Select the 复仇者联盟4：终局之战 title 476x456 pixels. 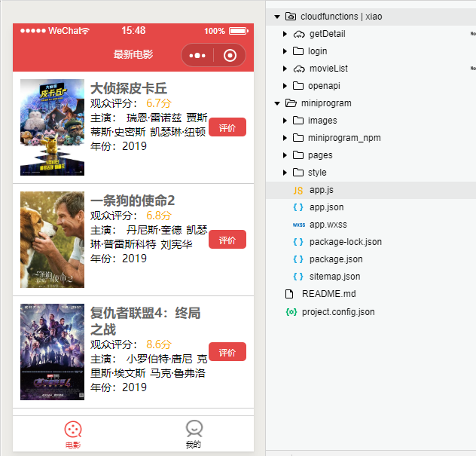point(145,321)
